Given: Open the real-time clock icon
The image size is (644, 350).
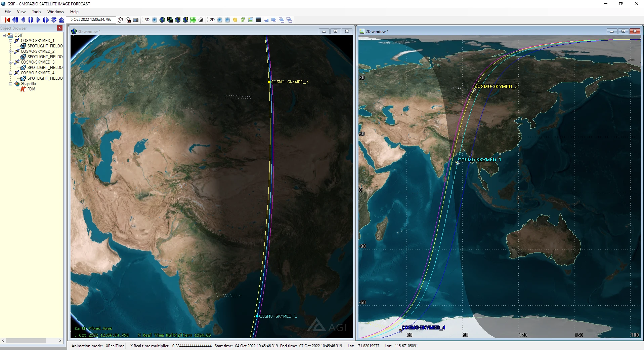Looking at the screenshot, I should [x=120, y=20].
